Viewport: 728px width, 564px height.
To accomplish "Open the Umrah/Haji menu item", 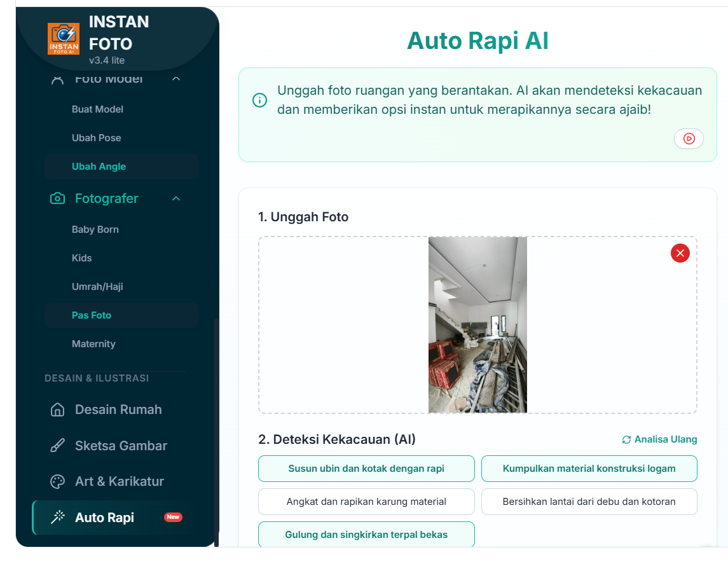I will point(97,287).
